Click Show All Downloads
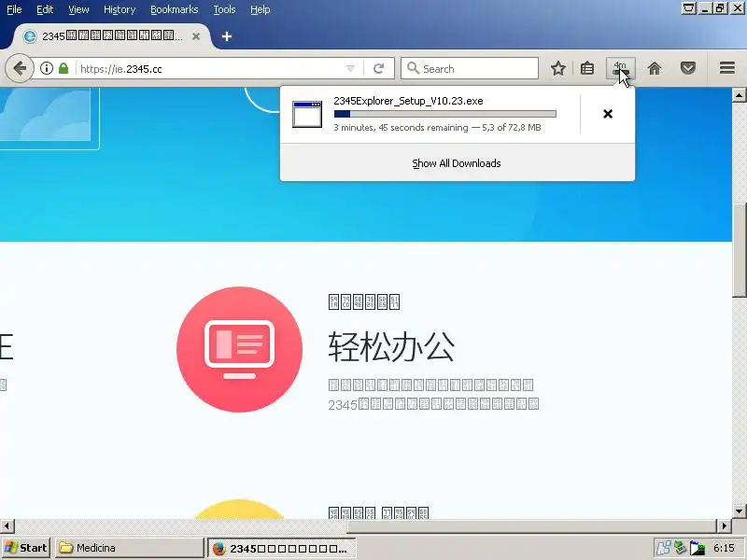747x560 pixels. pyautogui.click(x=457, y=163)
